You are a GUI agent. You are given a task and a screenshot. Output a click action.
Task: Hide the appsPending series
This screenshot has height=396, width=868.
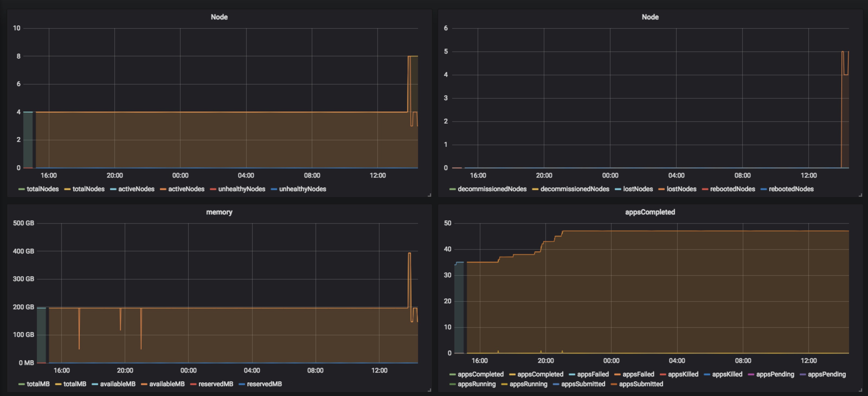pos(775,374)
